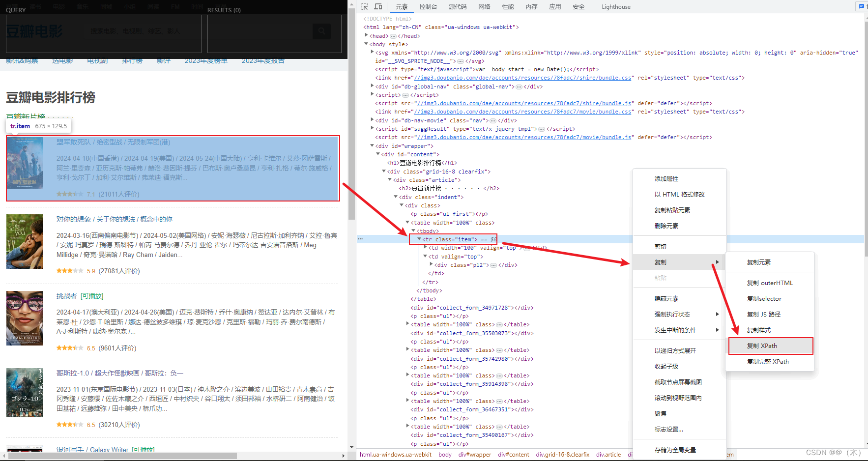Click the star rating beside 6.5 (9601人评价)
The height and width of the screenshot is (461, 868).
point(70,348)
